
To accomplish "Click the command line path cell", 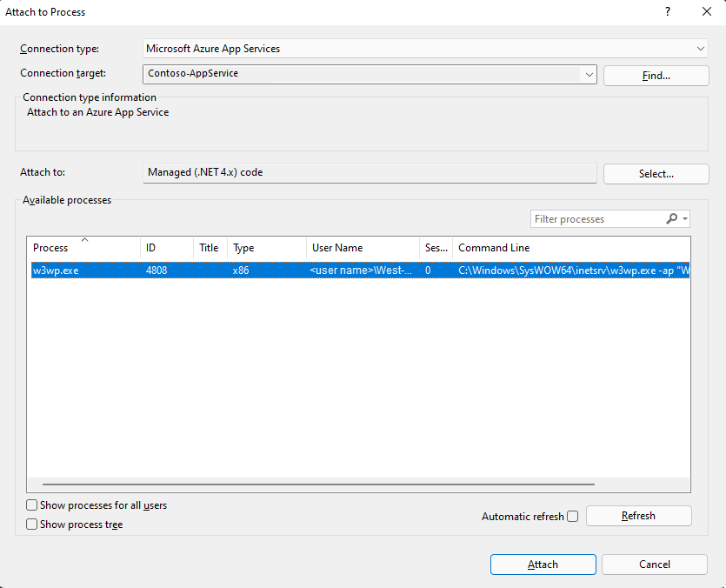I will pos(573,271).
